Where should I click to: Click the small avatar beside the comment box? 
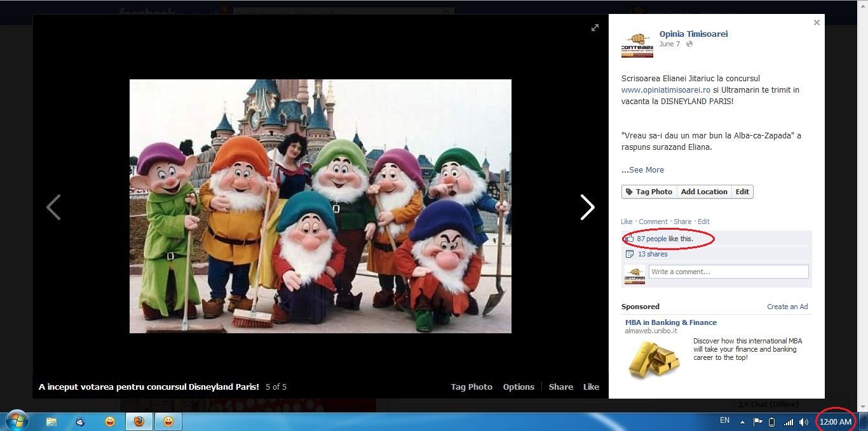635,274
